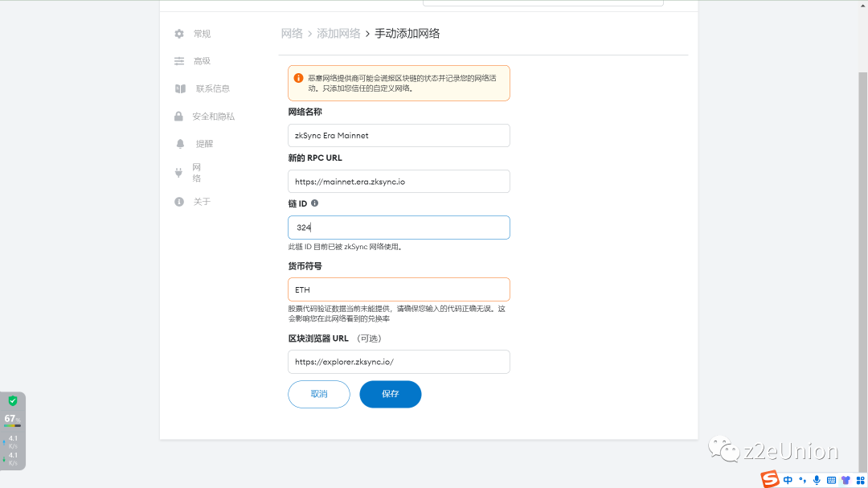Click the blue 保存 button
868x488 pixels.
point(390,394)
